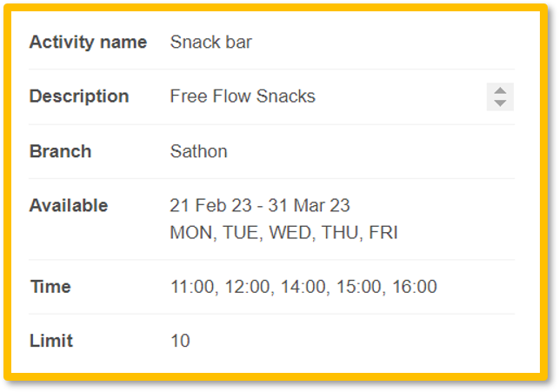The width and height of the screenshot is (559, 392).
Task: Click the up arrow of Description spinner
Action: click(x=500, y=91)
